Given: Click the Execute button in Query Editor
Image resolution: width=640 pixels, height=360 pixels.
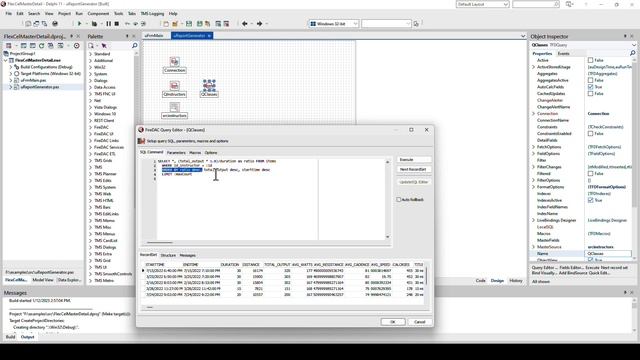Looking at the screenshot, I should click(x=414, y=160).
